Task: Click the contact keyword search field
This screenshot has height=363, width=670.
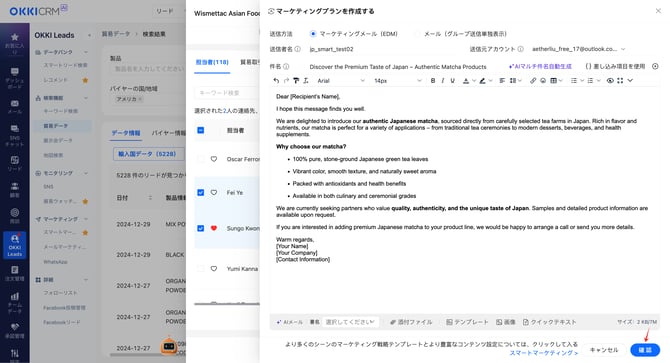Action: click(x=226, y=93)
